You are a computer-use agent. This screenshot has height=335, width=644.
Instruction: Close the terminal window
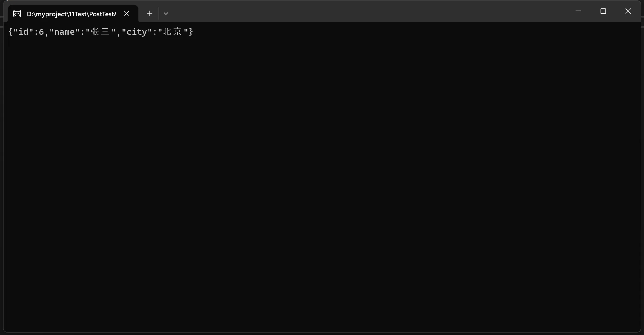[628, 11]
